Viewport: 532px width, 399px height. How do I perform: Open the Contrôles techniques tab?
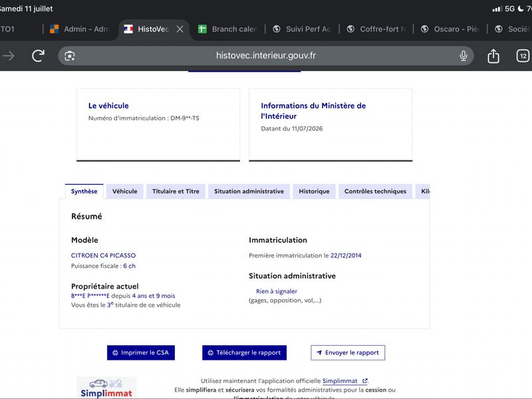(x=375, y=192)
